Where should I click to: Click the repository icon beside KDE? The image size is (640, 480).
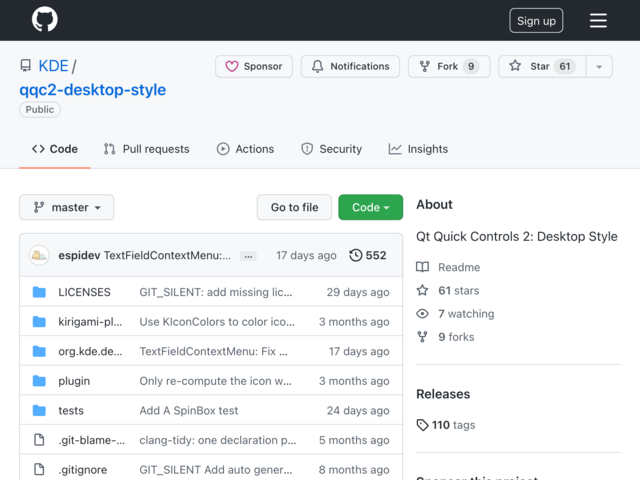click(x=26, y=66)
